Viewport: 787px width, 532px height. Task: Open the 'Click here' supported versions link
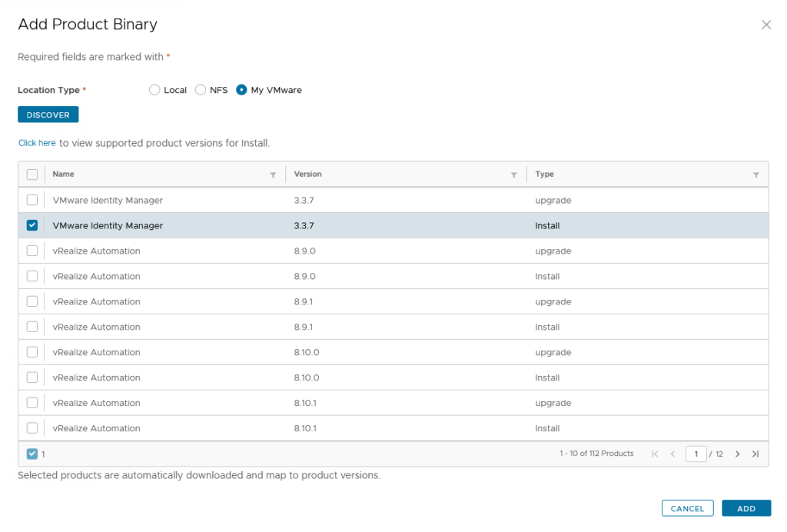37,143
